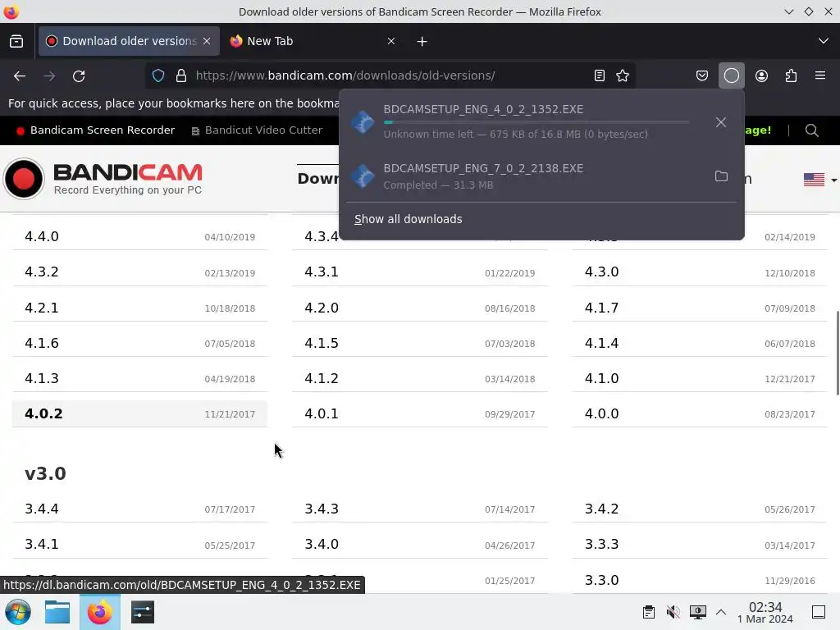Download version 4.1.7
Screen dimensions: 840x630
click(x=700, y=308)
